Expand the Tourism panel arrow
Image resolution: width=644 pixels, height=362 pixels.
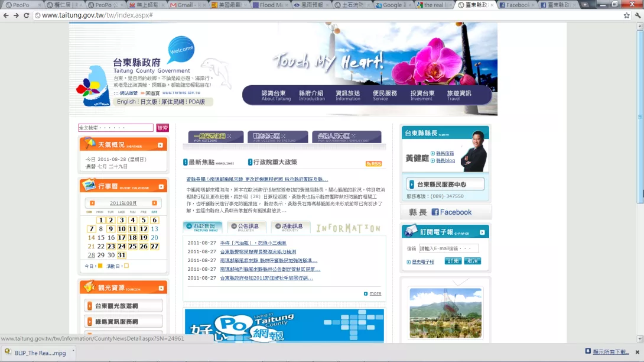[161, 288]
